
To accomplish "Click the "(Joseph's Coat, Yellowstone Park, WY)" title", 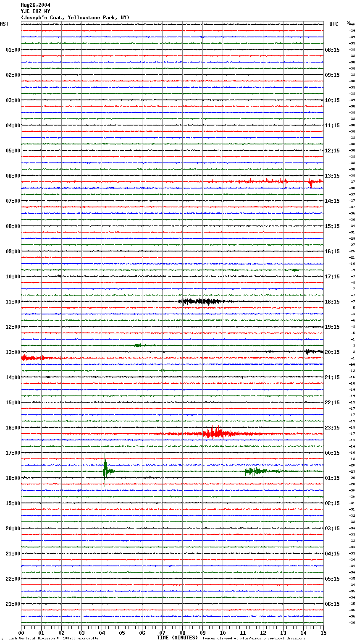I will (x=75, y=18).
